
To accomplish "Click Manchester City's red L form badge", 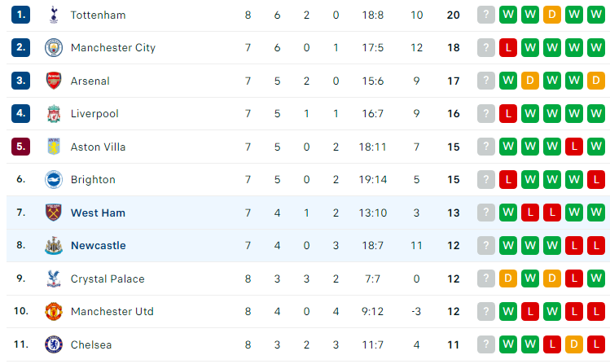I will [508, 47].
